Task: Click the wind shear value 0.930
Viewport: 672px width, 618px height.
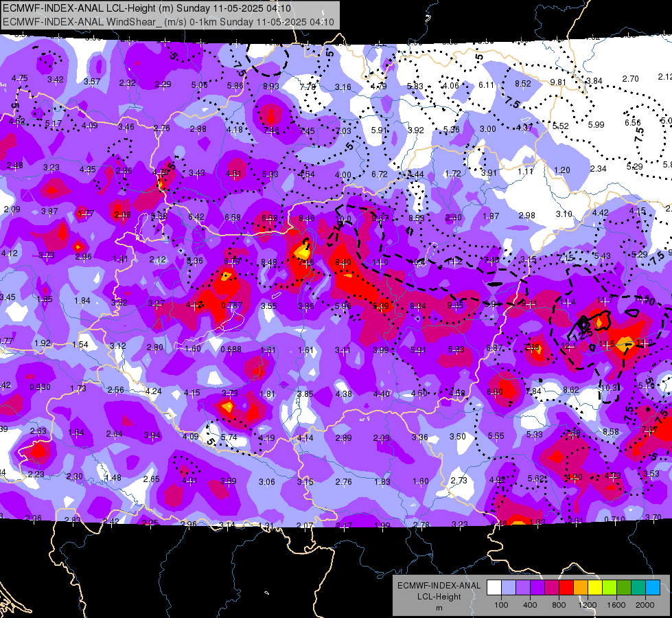Action: [x=40, y=387]
